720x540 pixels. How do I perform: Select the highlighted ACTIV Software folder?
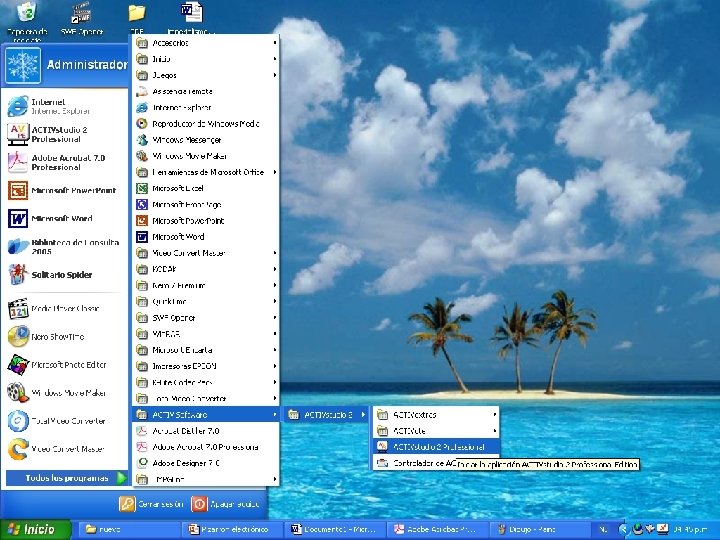tap(206, 415)
